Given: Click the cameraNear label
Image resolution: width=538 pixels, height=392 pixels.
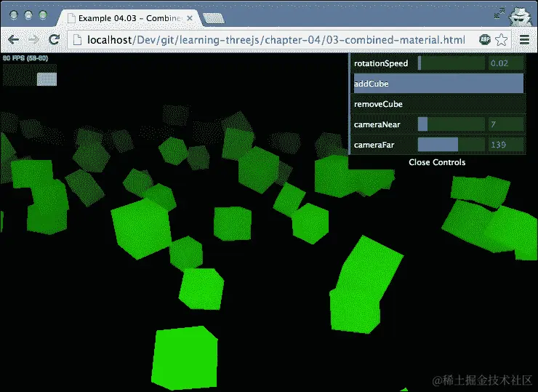Looking at the screenshot, I should tap(377, 124).
